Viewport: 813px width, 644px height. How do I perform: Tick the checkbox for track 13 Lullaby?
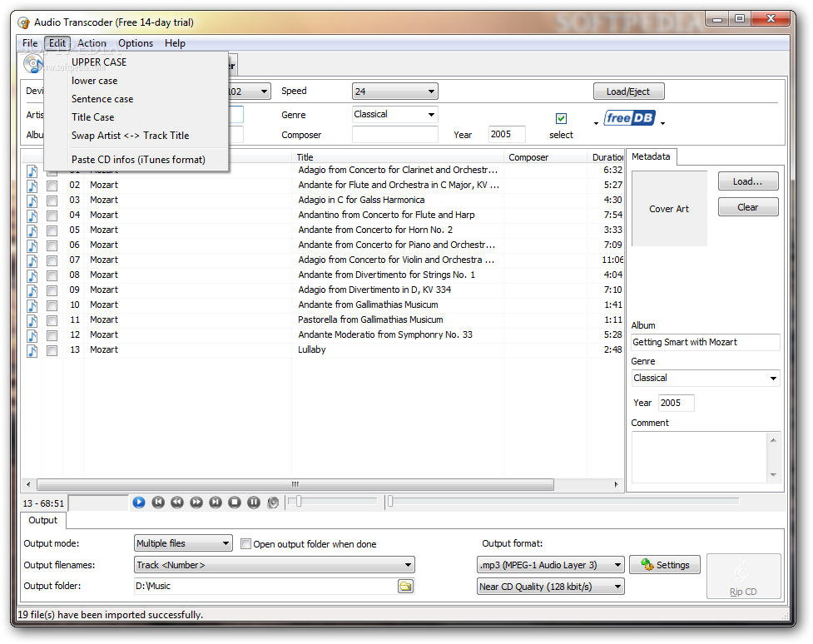click(x=52, y=350)
